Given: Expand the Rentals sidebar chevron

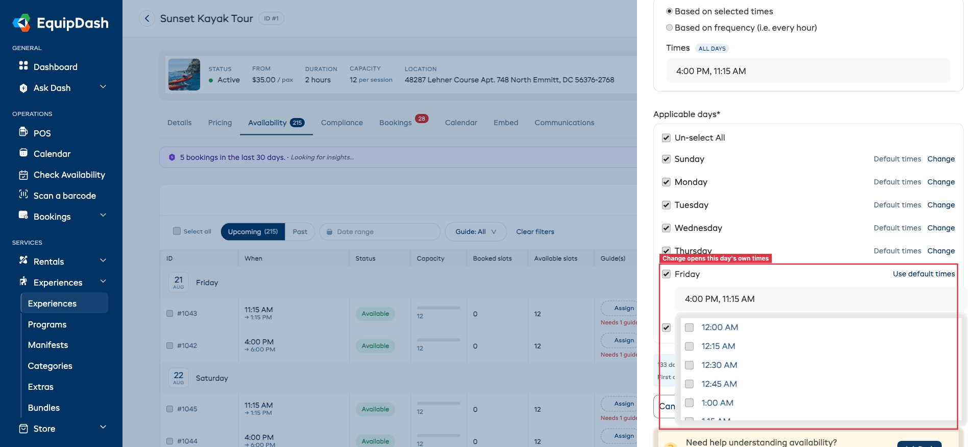Looking at the screenshot, I should (103, 260).
